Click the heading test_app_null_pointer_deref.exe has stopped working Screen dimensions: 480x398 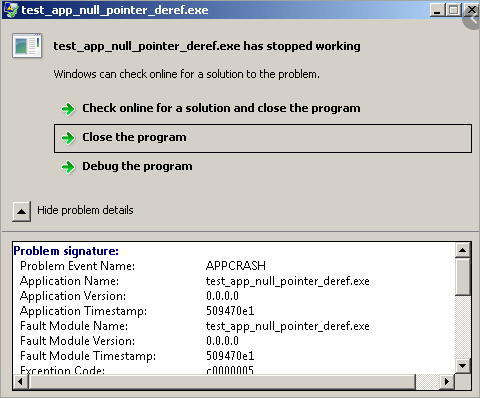(x=207, y=46)
